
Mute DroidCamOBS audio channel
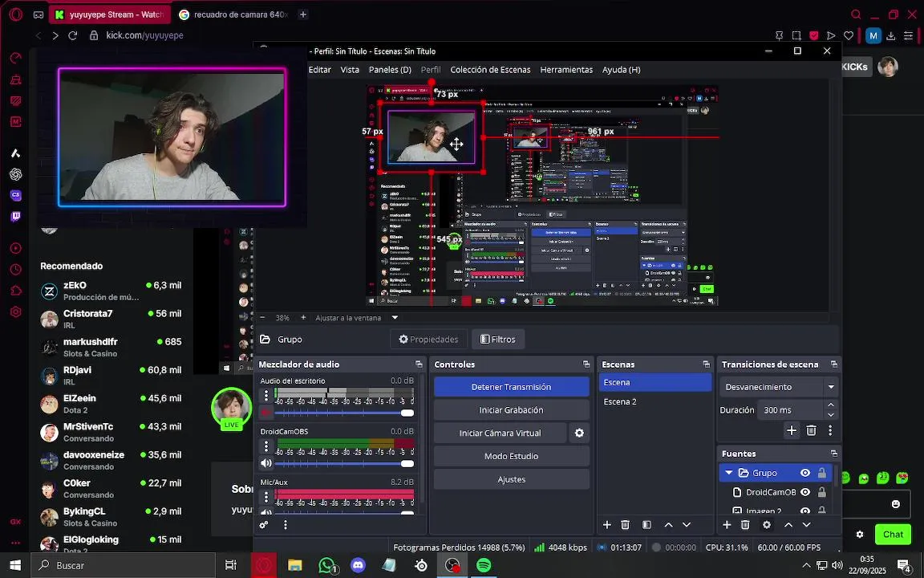(x=266, y=463)
